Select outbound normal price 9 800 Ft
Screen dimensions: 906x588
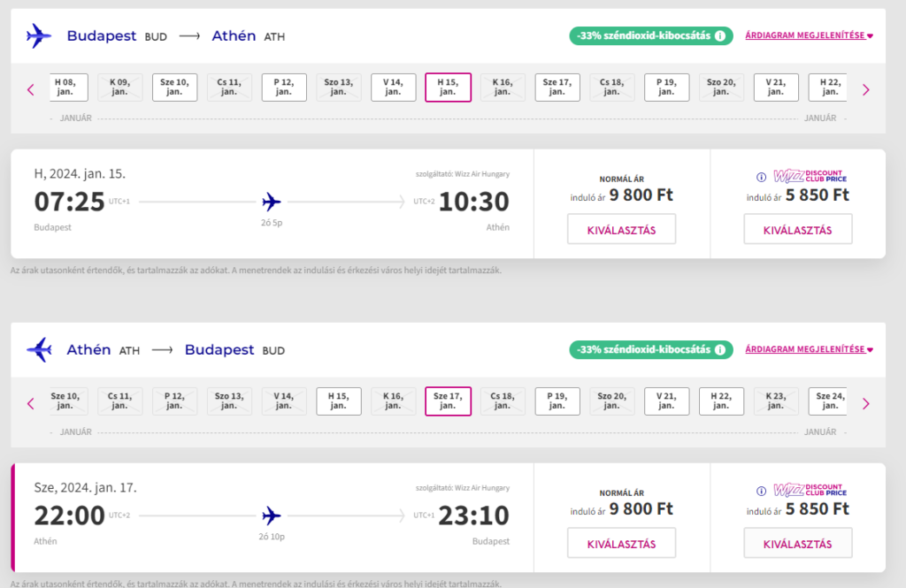coord(621,229)
